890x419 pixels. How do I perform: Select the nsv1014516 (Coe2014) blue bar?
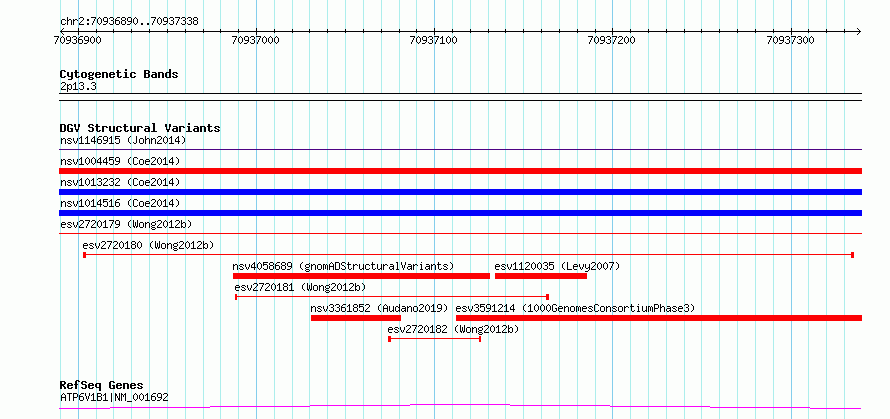pyautogui.click(x=460, y=213)
